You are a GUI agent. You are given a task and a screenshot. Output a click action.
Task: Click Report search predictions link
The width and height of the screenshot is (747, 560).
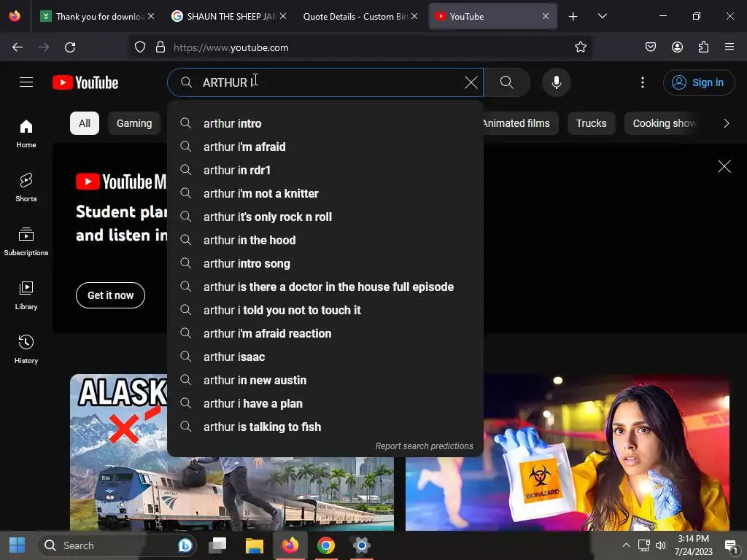click(424, 446)
